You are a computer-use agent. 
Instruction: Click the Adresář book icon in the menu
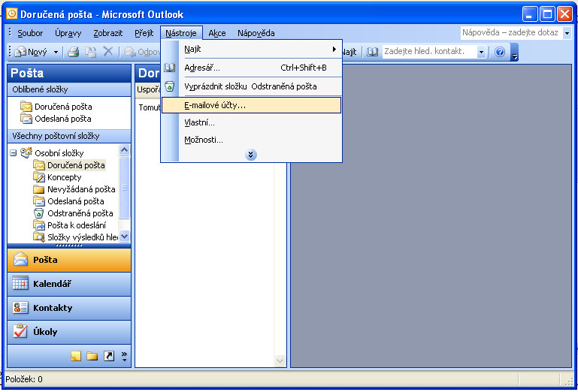[170, 68]
